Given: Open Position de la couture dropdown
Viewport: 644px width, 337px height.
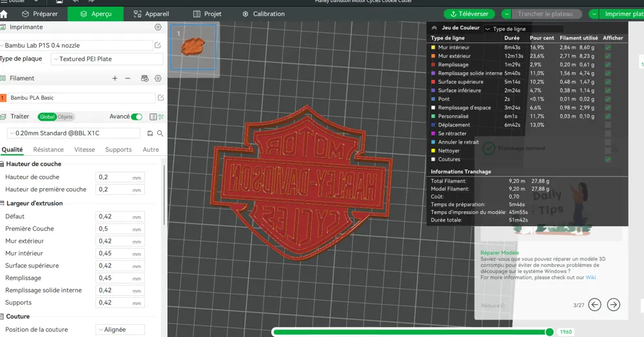Looking at the screenshot, I should [120, 330].
